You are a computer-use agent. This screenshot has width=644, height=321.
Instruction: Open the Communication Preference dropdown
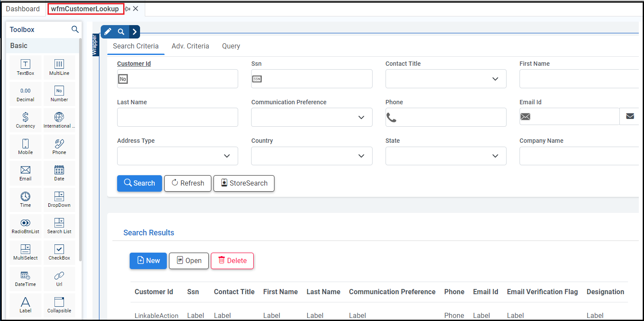(312, 117)
